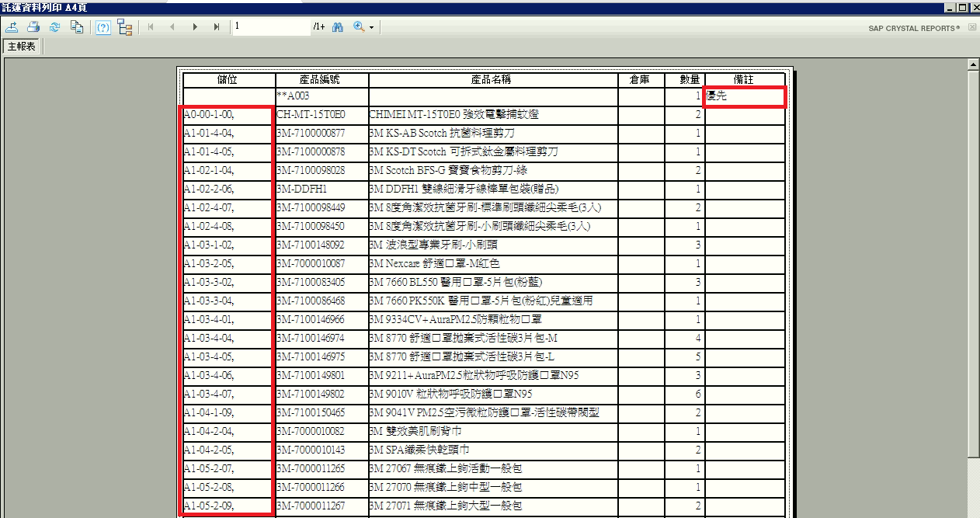980x518 pixels.
Task: Select location cell A1-05-2-07,
Action: [228, 468]
